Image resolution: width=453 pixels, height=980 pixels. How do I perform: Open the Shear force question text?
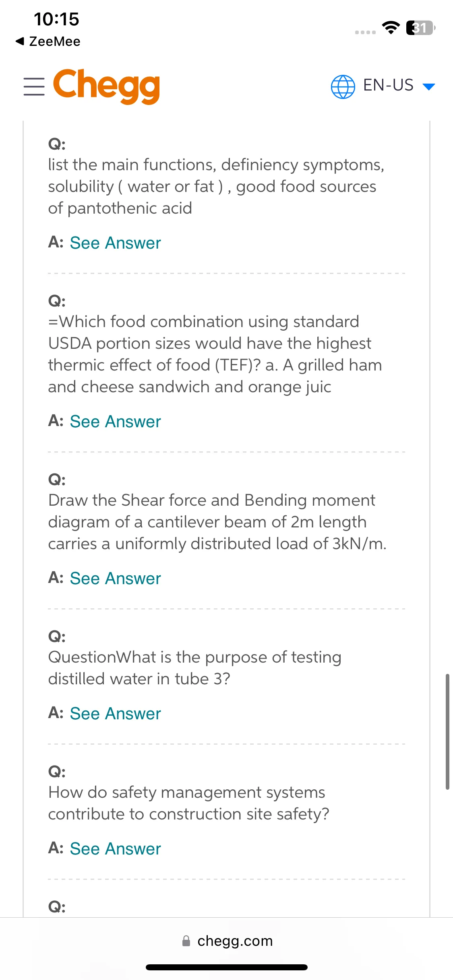[217, 522]
